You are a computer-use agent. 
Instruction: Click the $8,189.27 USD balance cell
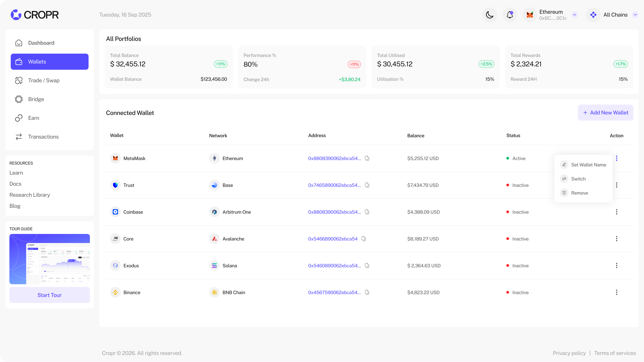coord(423,239)
